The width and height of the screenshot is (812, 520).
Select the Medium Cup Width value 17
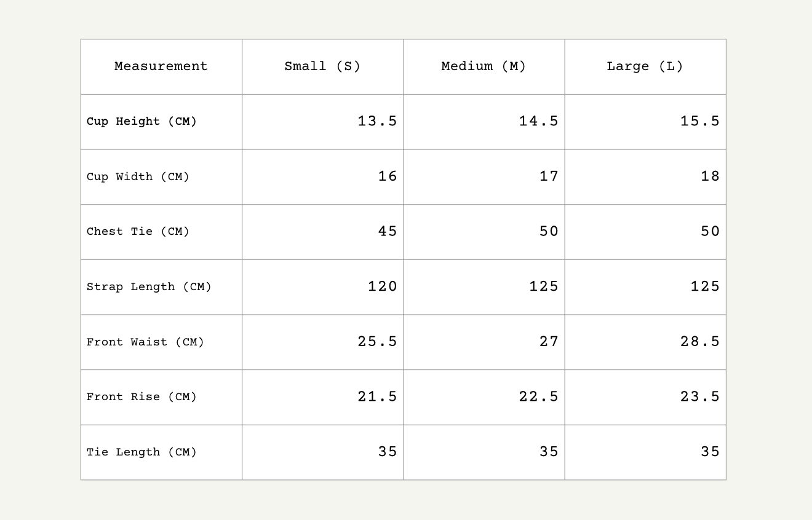click(549, 176)
